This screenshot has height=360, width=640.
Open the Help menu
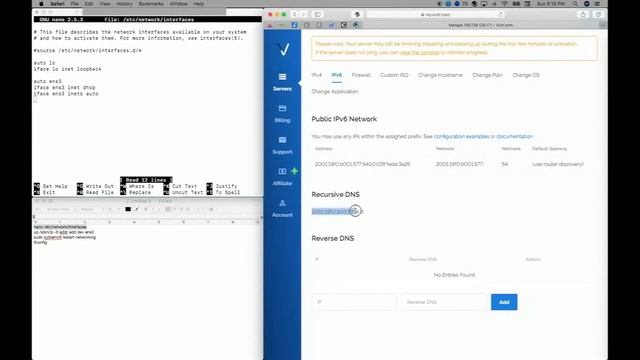(199, 4)
